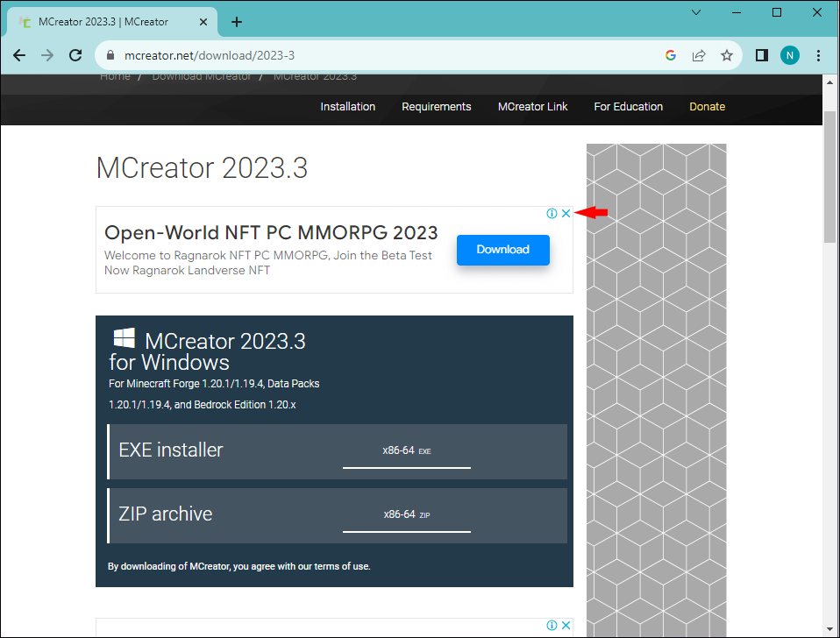Image resolution: width=840 pixels, height=638 pixels.
Task: Click the top ad info icon
Action: pyautogui.click(x=552, y=214)
